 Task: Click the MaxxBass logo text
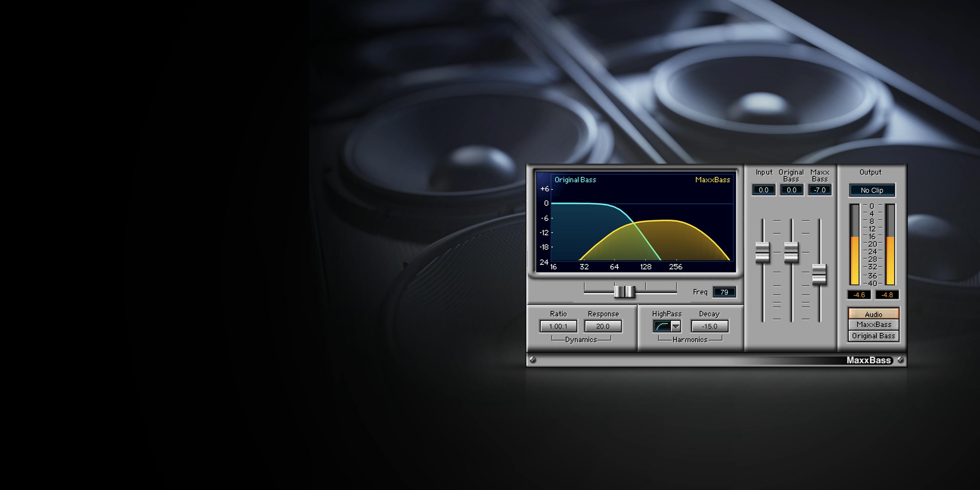(x=869, y=360)
